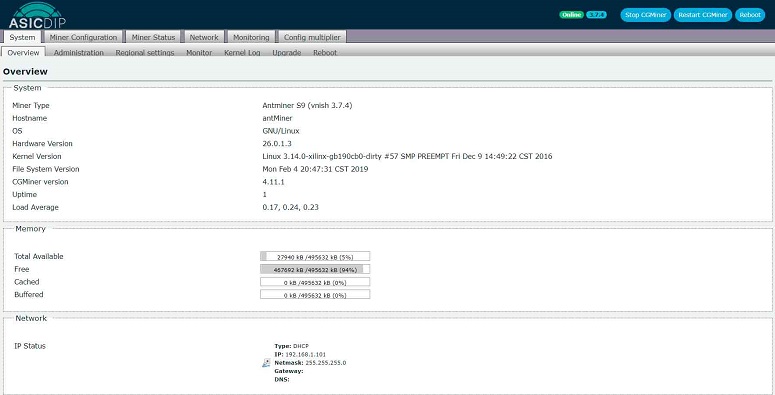Click the Uptime label
Screen dimensions: 775x395
click(24, 195)
